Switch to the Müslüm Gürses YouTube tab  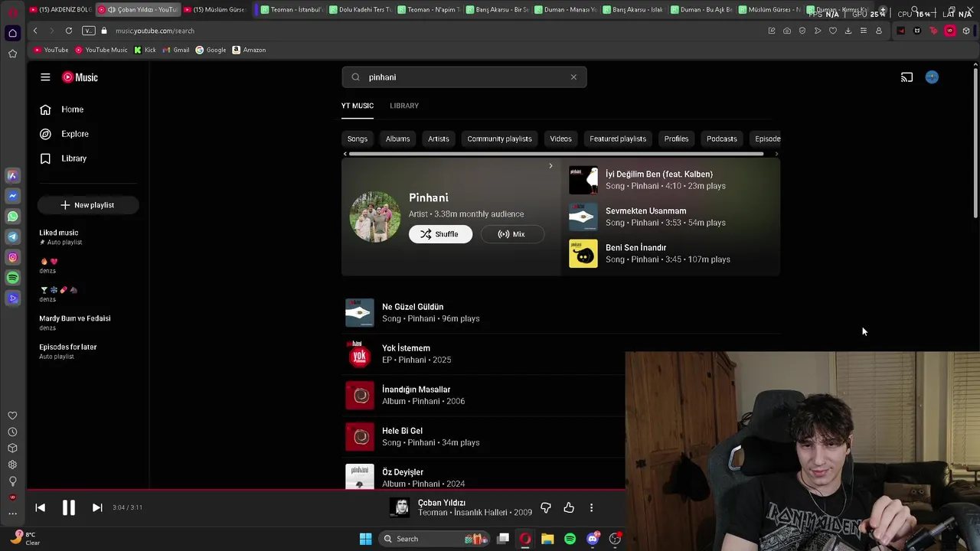pyautogui.click(x=214, y=9)
